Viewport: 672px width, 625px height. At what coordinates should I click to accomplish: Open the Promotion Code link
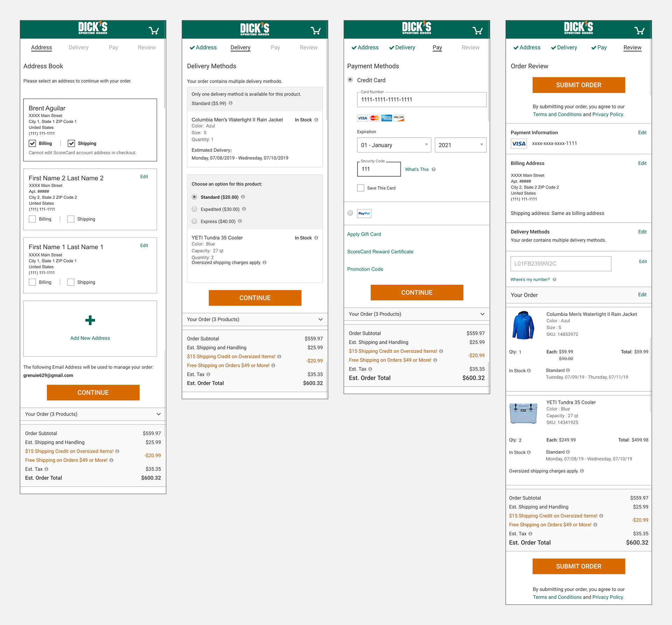365,269
